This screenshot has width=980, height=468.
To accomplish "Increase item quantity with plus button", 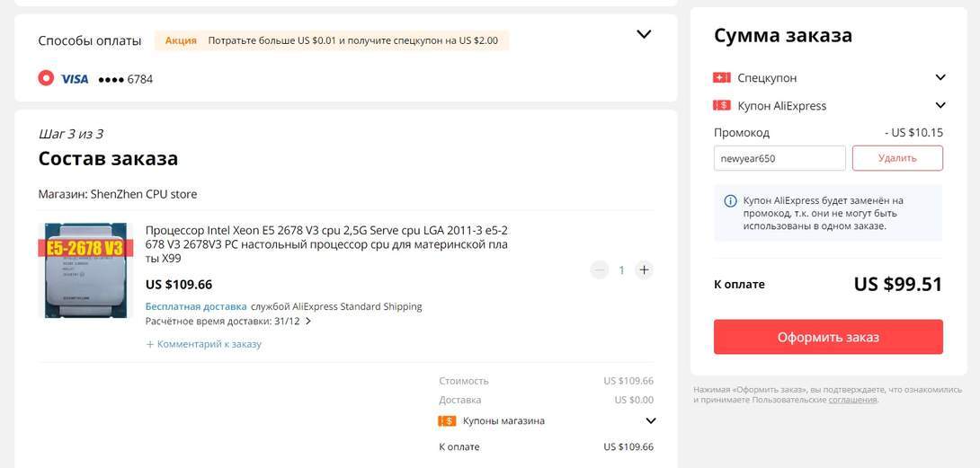I will pos(644,269).
